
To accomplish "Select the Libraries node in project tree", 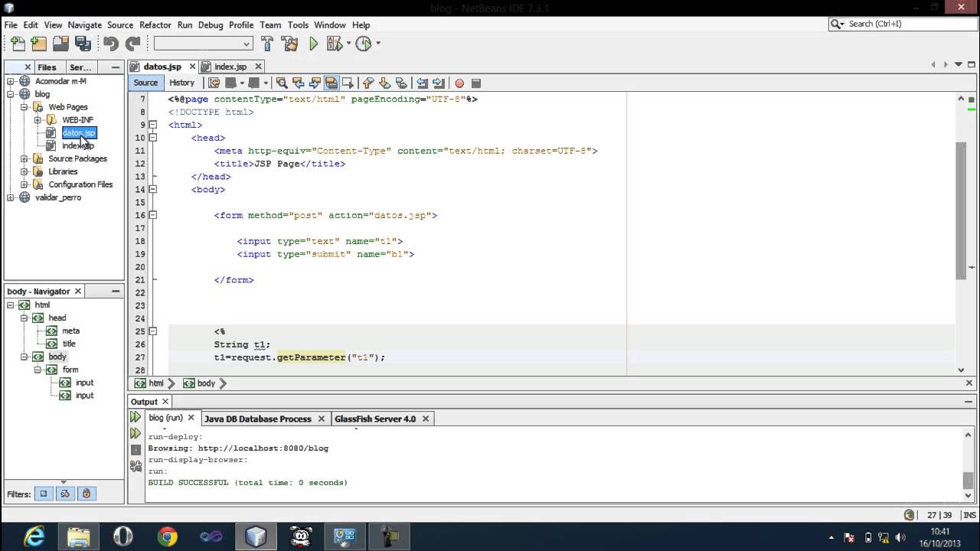I will pyautogui.click(x=63, y=171).
